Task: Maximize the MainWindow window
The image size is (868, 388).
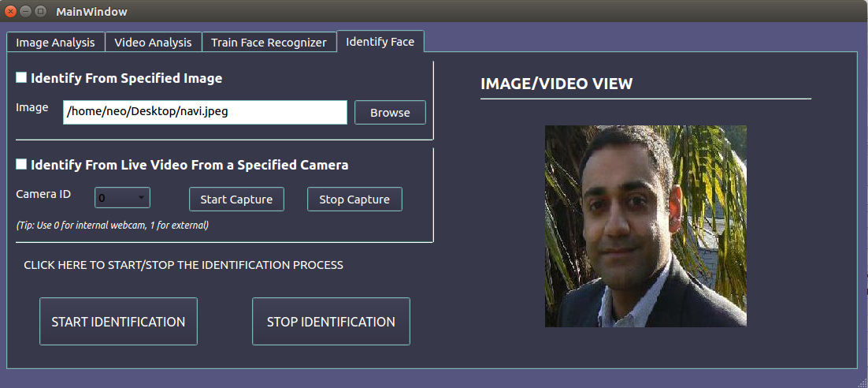Action: click(x=39, y=12)
